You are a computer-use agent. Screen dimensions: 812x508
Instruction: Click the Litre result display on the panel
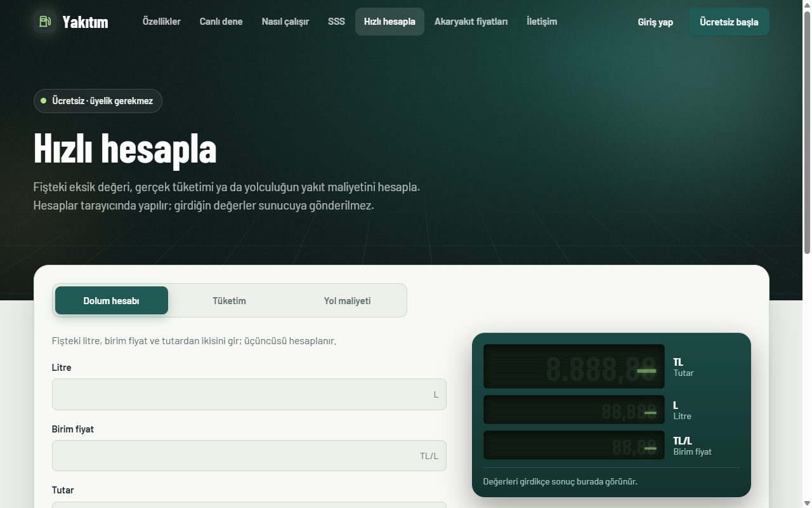point(574,410)
